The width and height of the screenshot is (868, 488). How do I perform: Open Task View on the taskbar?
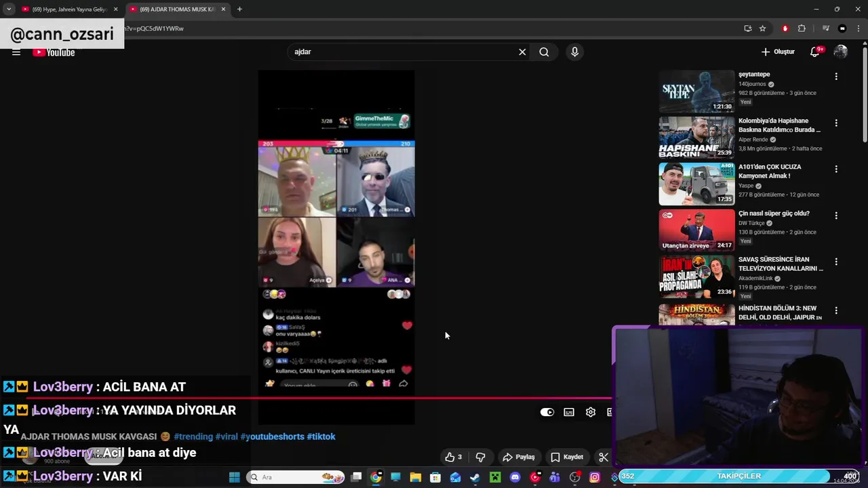click(356, 477)
